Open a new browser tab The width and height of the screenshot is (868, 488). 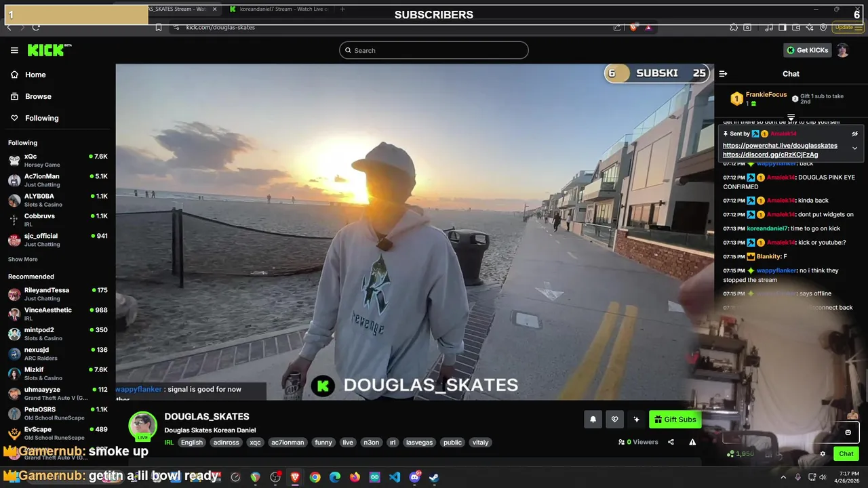point(342,9)
